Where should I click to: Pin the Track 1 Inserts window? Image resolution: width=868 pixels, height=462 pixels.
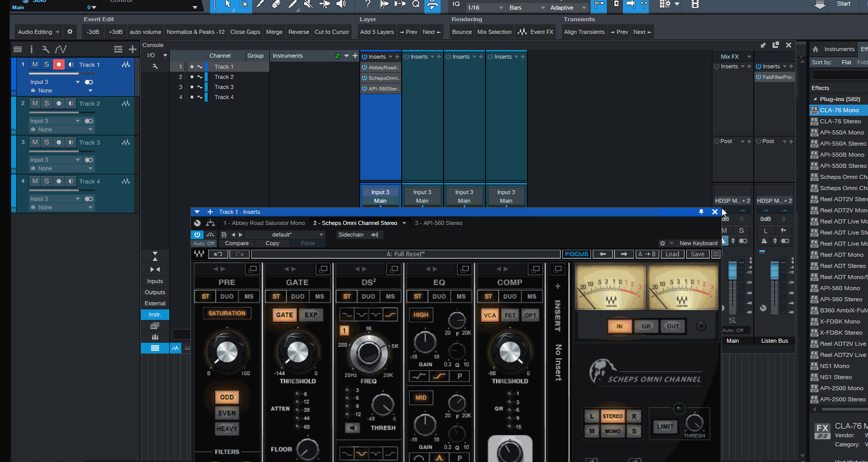pos(701,212)
